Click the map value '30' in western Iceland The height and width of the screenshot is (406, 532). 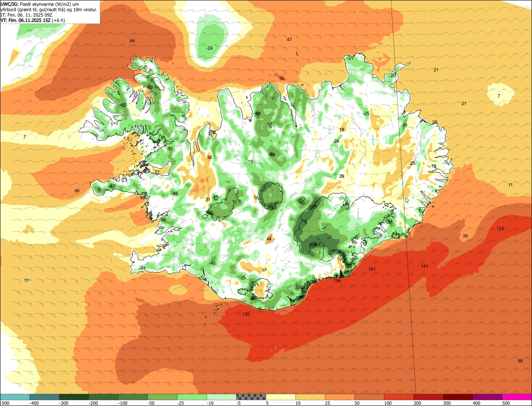coord(209,157)
